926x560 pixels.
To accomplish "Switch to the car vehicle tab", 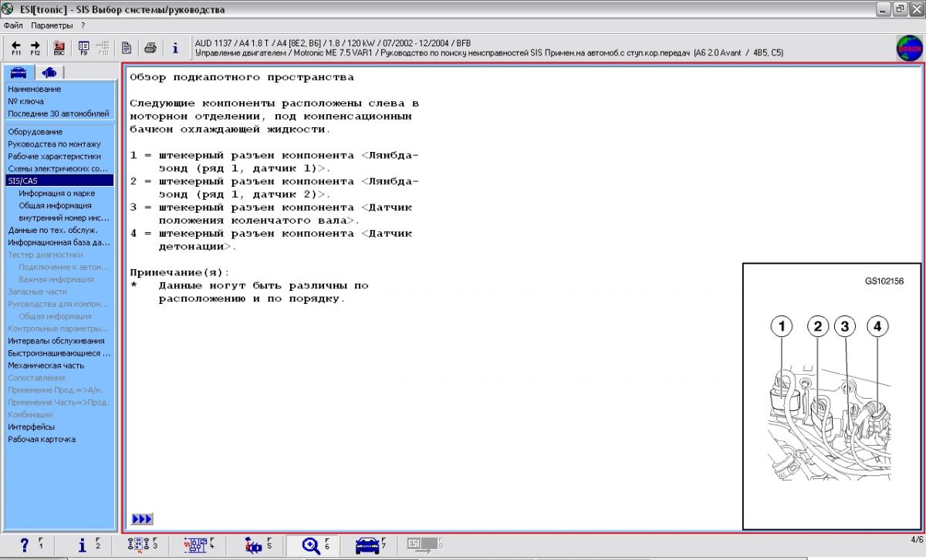I will [x=19, y=73].
